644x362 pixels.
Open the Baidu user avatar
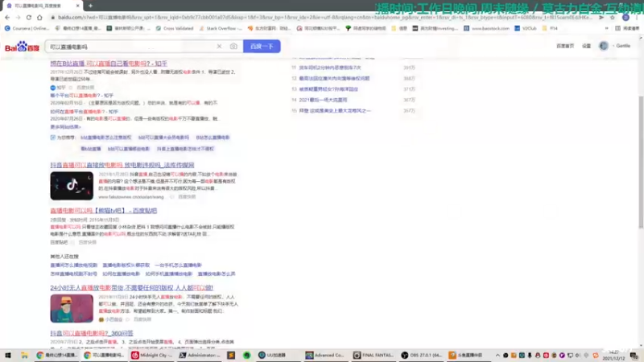point(603,46)
